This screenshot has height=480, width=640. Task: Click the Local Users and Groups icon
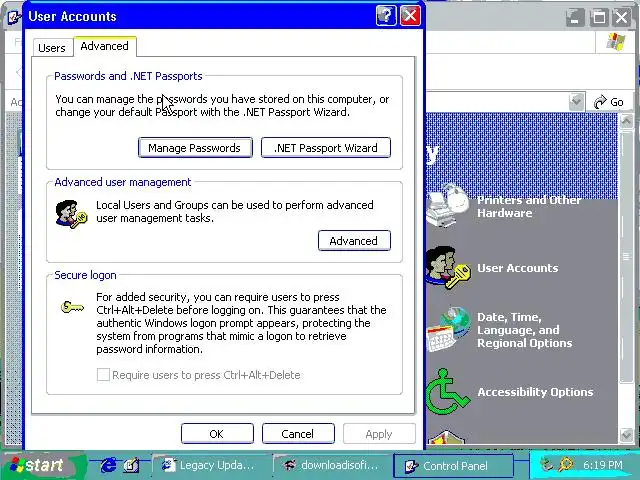point(71,214)
